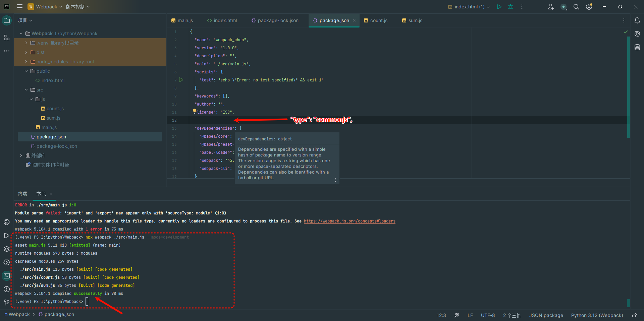Open Python Packages tool window icon
This screenshot has width=644, height=321.
coord(7,222)
